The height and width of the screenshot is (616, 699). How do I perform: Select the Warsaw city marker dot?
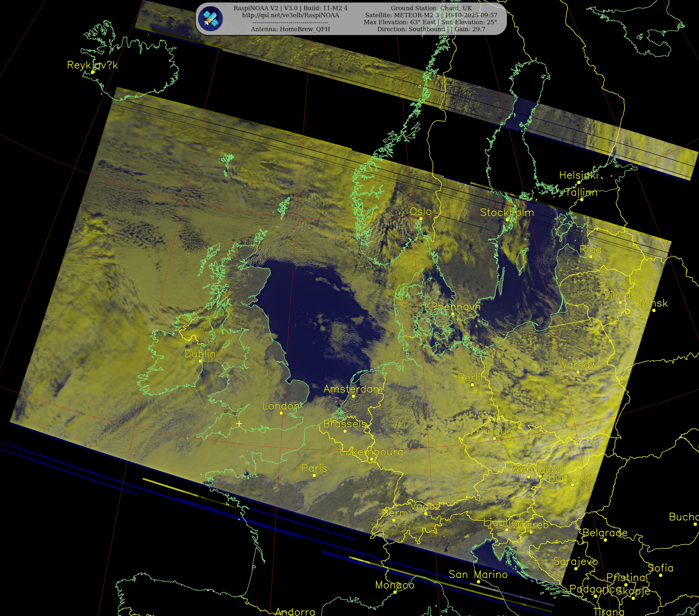[578, 372]
